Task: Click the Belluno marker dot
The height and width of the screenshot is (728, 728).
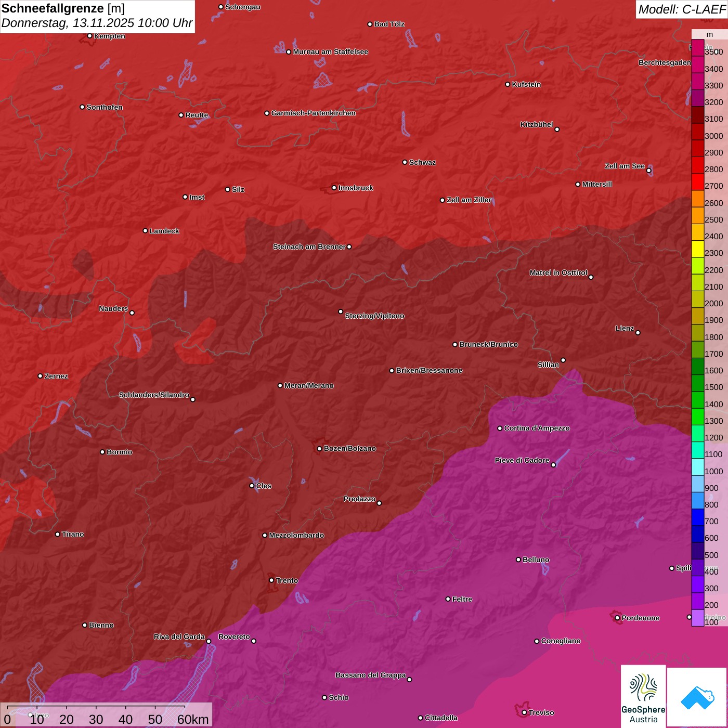Action: [518, 560]
